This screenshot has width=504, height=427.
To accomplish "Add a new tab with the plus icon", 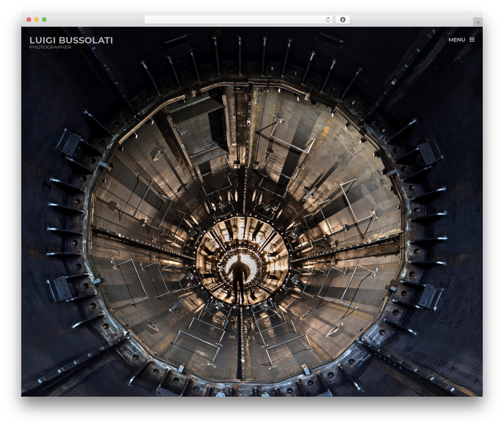I will pos(478,22).
